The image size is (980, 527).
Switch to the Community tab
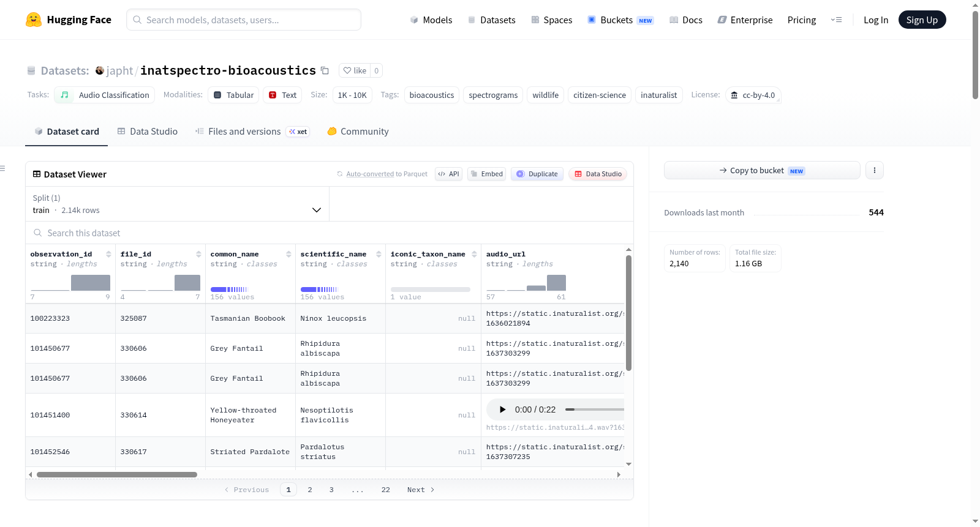pos(358,131)
